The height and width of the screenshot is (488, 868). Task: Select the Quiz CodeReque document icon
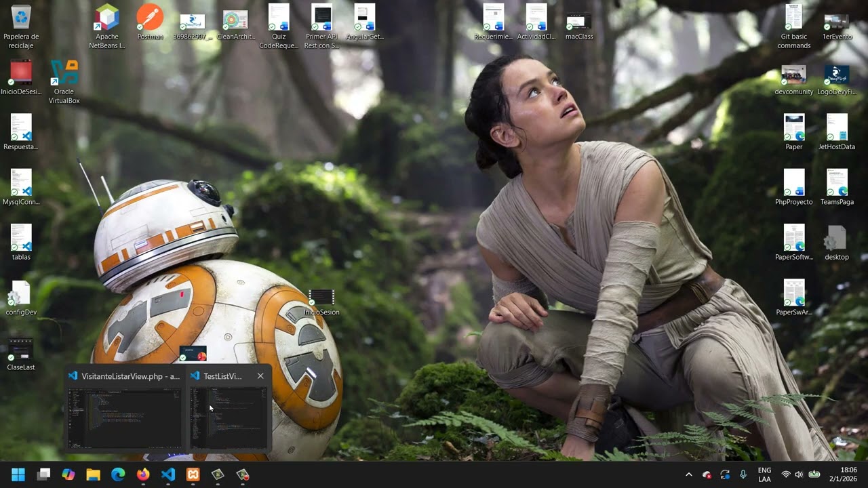pyautogui.click(x=279, y=27)
